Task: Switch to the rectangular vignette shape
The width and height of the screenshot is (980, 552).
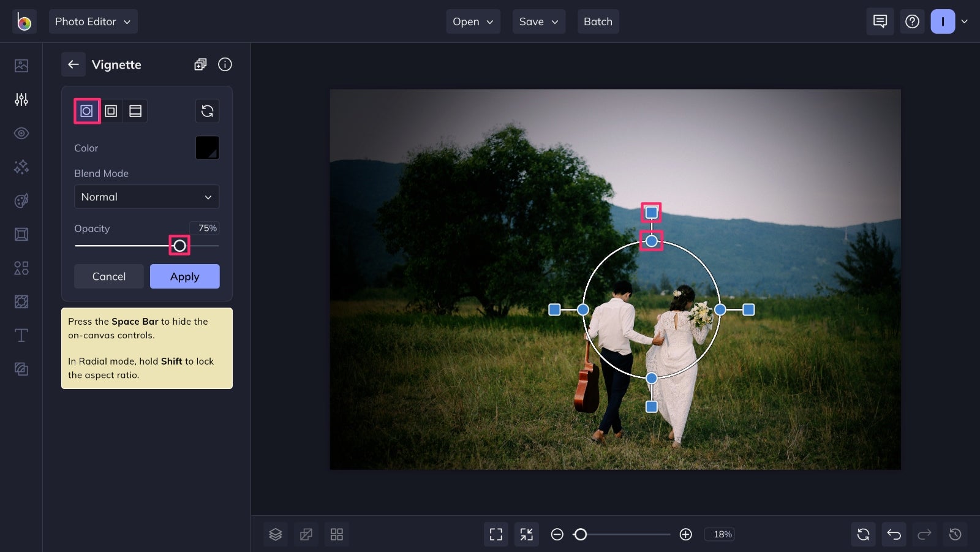Action: [x=111, y=111]
